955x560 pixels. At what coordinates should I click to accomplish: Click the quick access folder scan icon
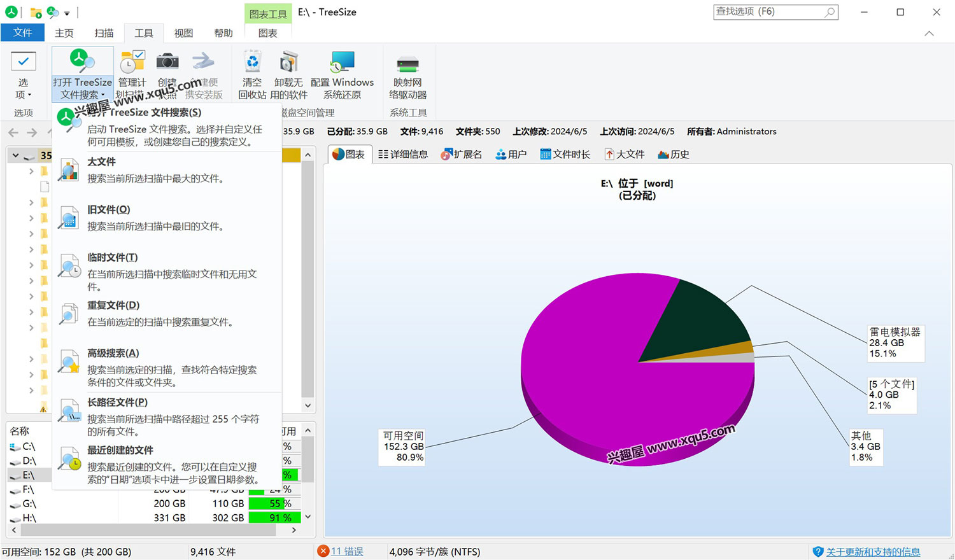point(36,12)
